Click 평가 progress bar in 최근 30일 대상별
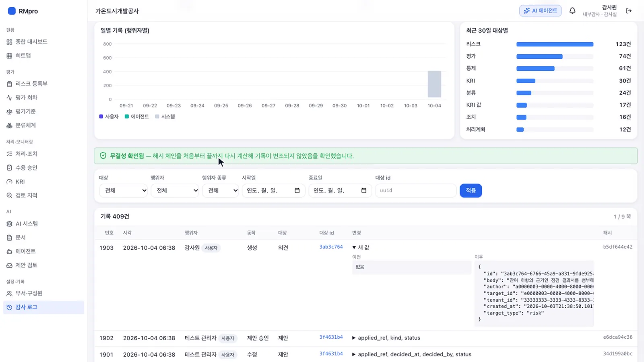644x362 pixels. point(555,56)
